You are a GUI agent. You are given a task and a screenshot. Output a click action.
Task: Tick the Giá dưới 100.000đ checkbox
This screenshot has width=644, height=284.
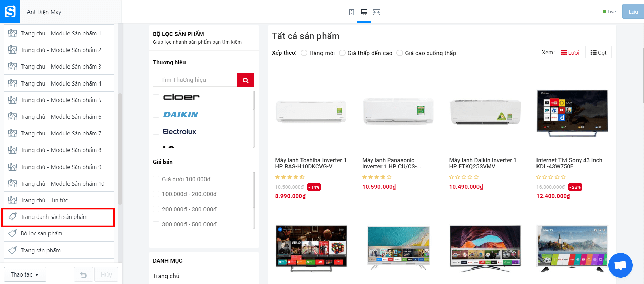[x=156, y=179]
